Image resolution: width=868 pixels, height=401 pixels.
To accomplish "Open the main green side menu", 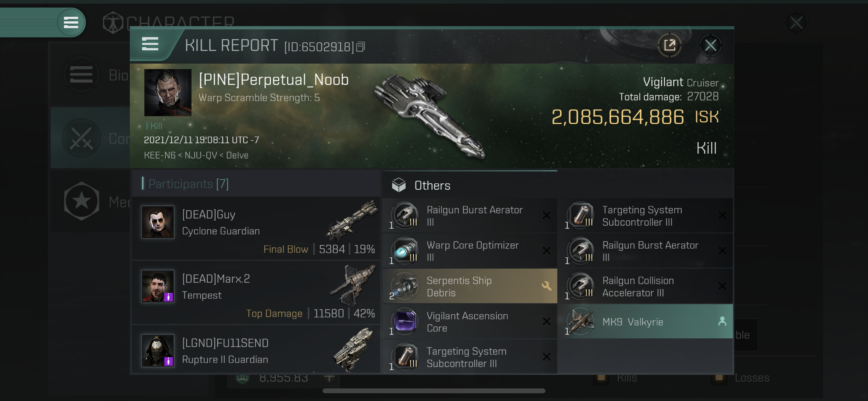I will click(71, 23).
